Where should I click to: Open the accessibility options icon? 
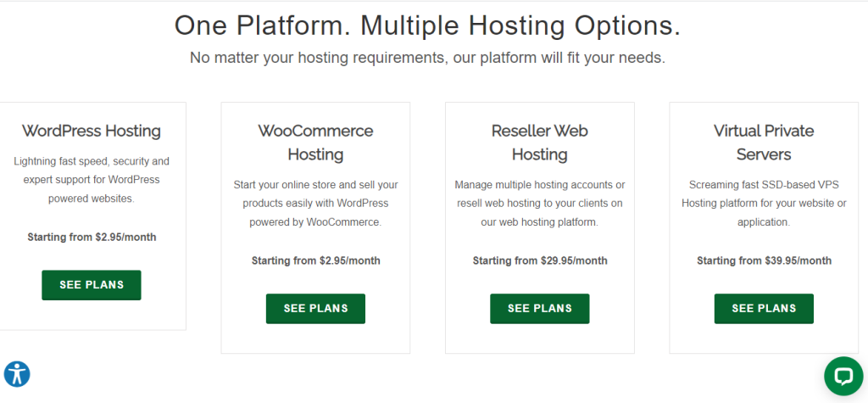(17, 374)
